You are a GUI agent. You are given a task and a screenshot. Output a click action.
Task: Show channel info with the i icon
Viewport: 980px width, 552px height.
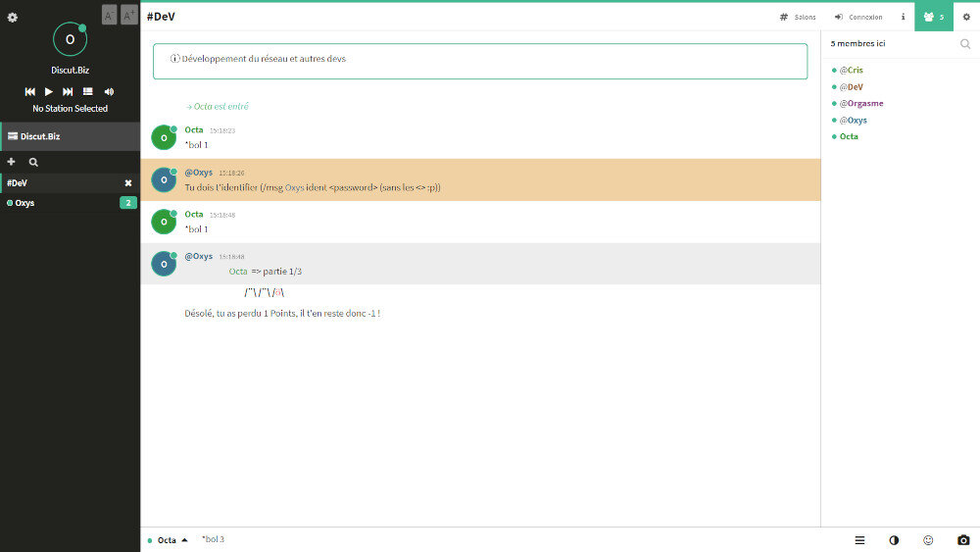pyautogui.click(x=903, y=17)
